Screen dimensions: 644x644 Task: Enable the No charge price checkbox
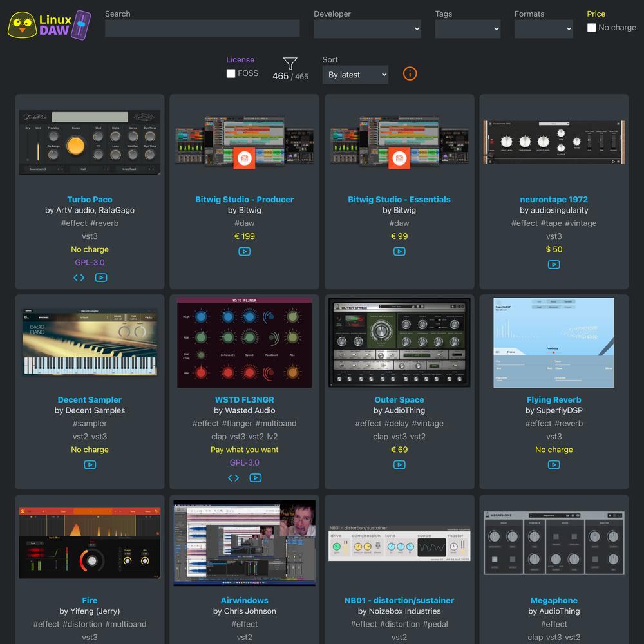[x=591, y=28]
